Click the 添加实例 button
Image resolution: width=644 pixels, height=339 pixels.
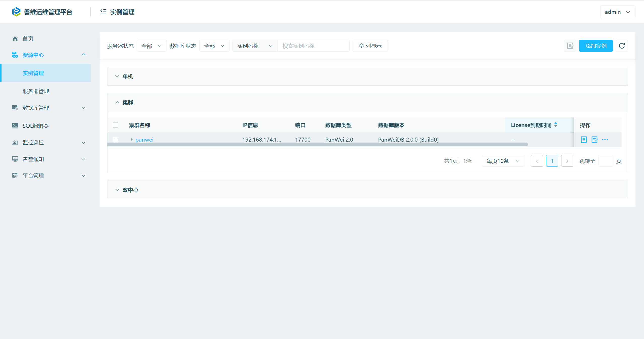[595, 46]
